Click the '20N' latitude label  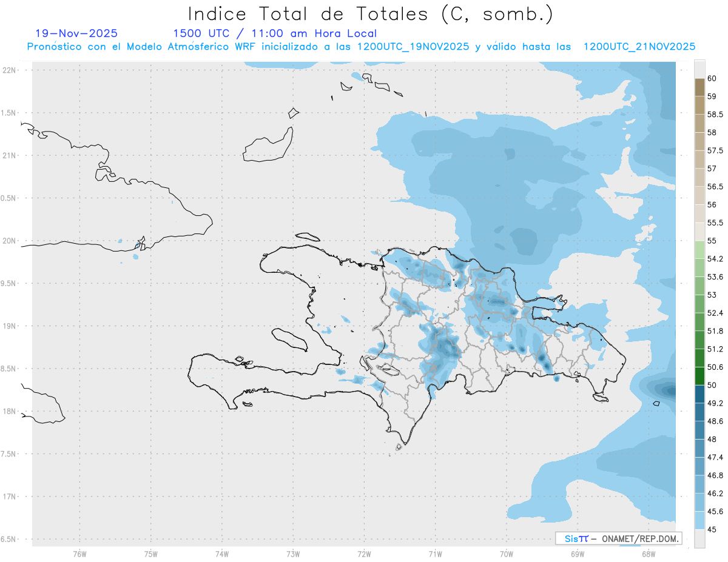click(9, 241)
